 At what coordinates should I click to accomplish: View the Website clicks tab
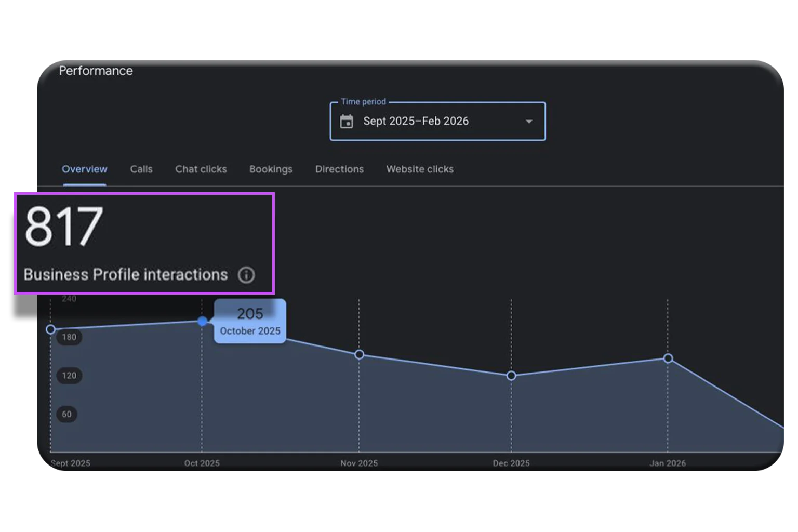[420, 169]
